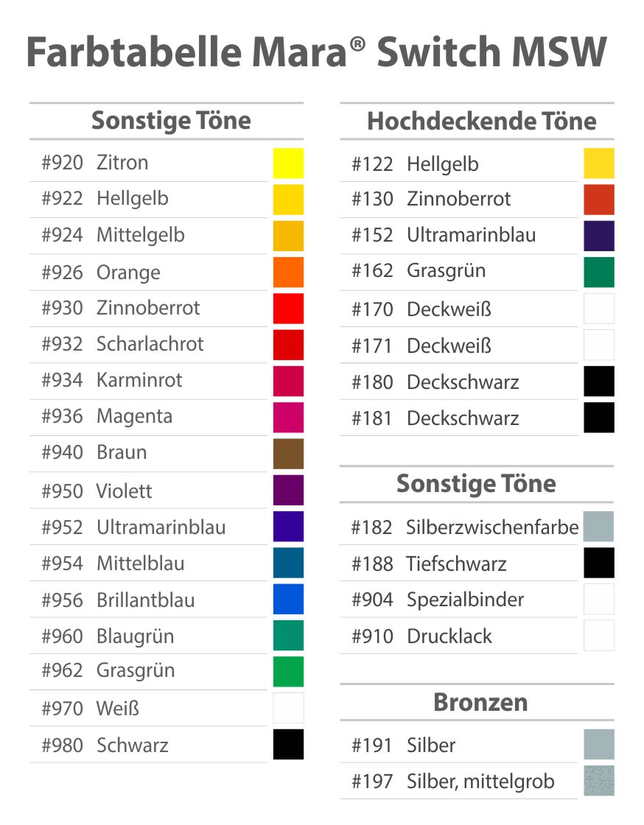
Task: Click the #904 Spezialbinder row label
Action: click(438, 600)
